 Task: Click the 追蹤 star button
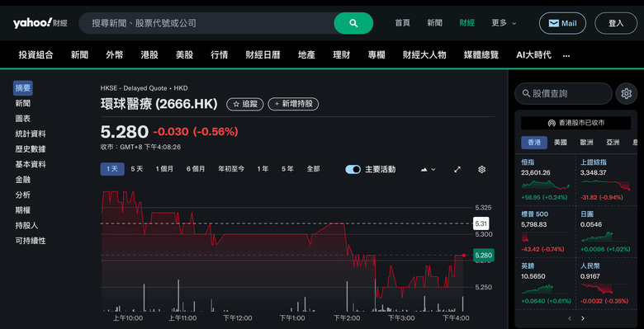(x=245, y=104)
